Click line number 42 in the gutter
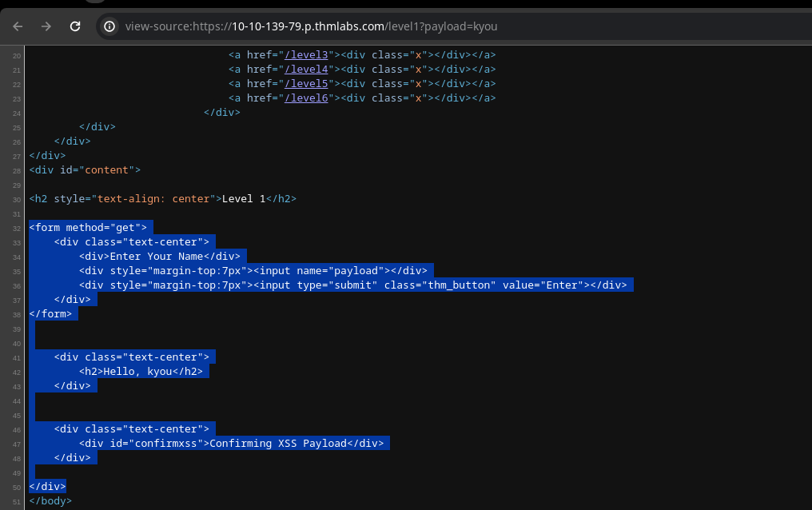This screenshot has width=812, height=510. 17,372
